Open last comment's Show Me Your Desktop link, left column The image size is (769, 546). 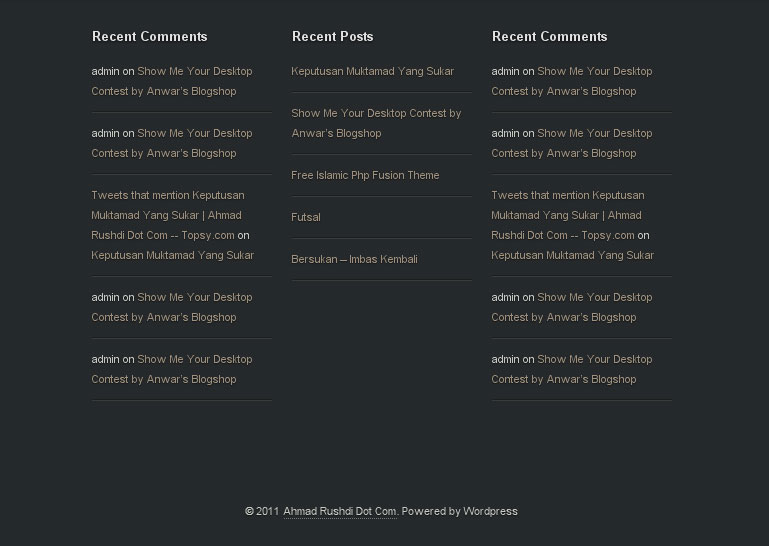[172, 369]
